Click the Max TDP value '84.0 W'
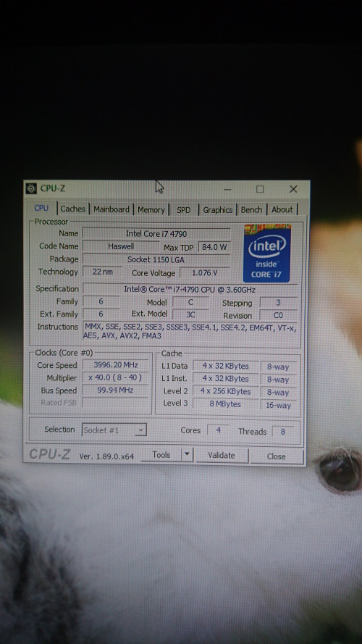The width and height of the screenshot is (362, 644). (214, 247)
